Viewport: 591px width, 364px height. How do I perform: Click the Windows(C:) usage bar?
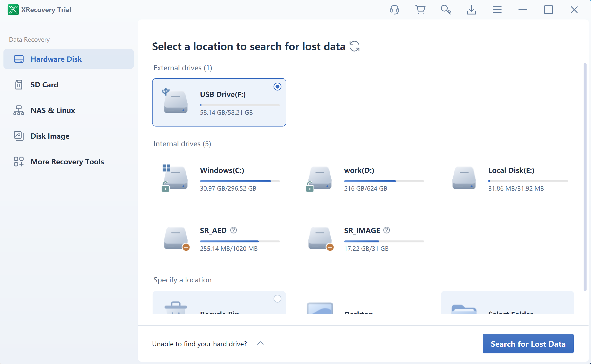click(240, 181)
